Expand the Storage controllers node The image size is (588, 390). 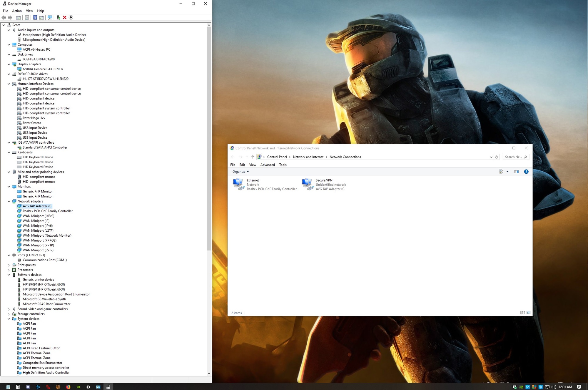(x=9, y=314)
